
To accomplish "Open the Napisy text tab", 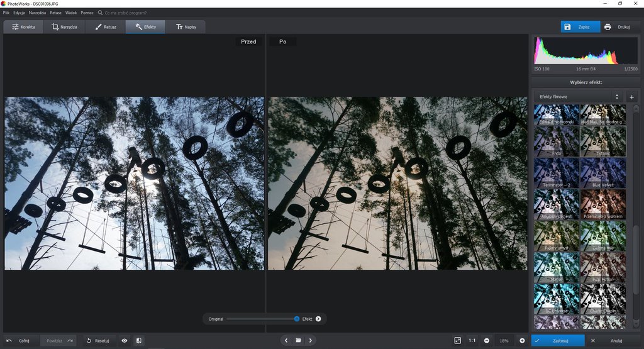I will point(186,26).
